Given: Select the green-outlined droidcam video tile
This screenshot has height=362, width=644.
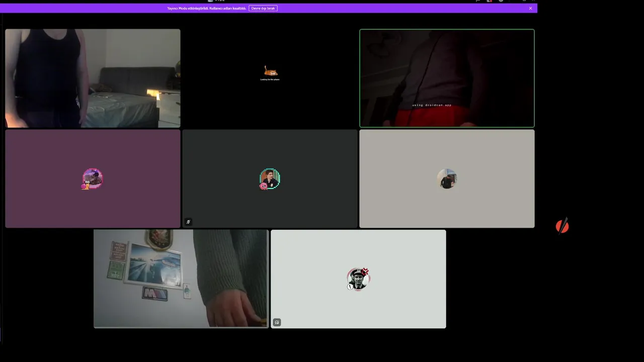Looking at the screenshot, I should pos(447,78).
